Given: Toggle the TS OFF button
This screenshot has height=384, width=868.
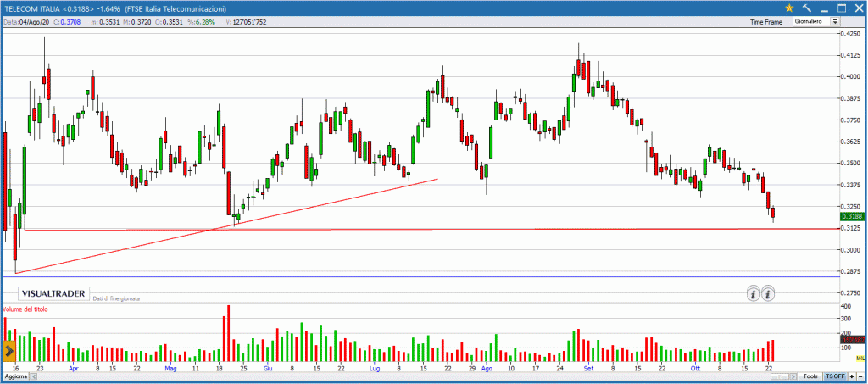Looking at the screenshot, I should click(x=835, y=376).
